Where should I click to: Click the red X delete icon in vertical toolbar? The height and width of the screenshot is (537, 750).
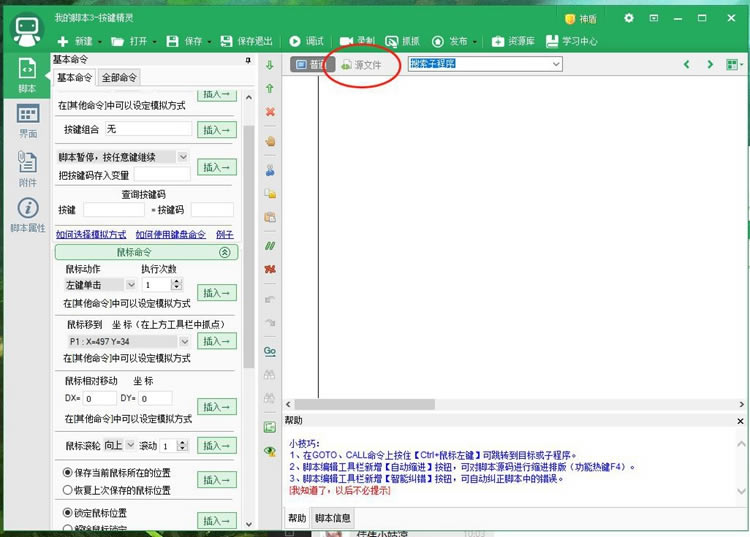(270, 112)
